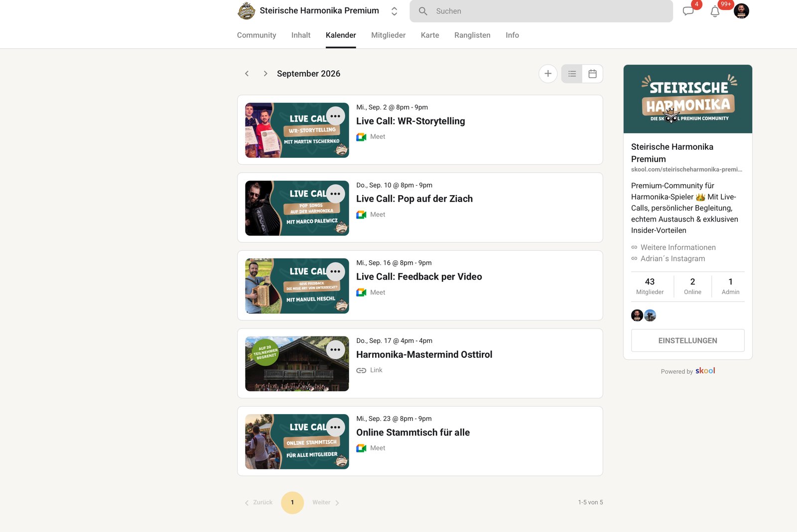Open Live Call: Pop auf der Ziach title
The height and width of the screenshot is (532, 797).
click(x=414, y=199)
